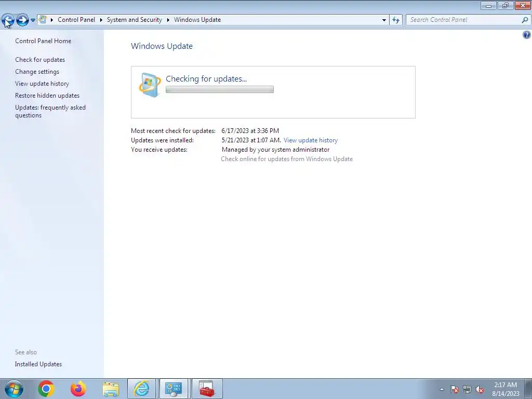Launch Google Chrome from taskbar
The height and width of the screenshot is (399, 532).
(x=46, y=389)
